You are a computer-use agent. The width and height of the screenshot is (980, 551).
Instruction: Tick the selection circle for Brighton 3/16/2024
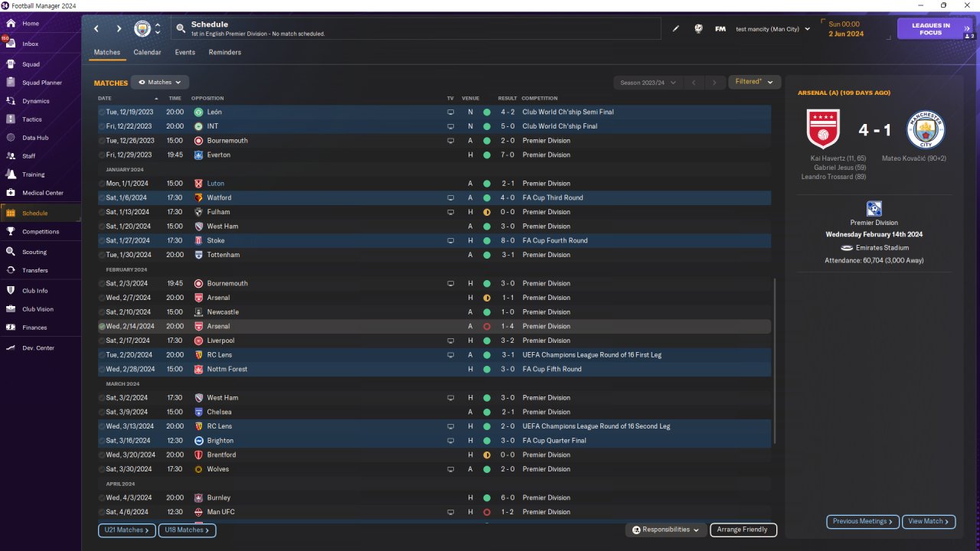(x=102, y=441)
